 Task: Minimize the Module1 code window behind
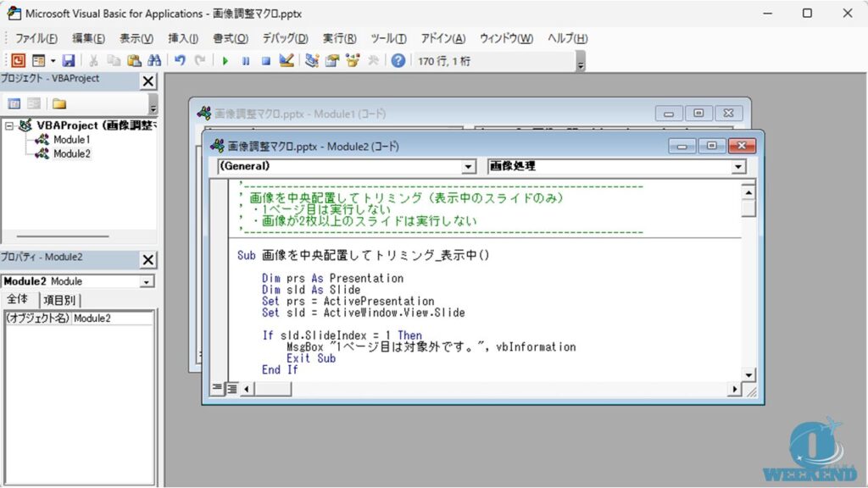coord(669,114)
